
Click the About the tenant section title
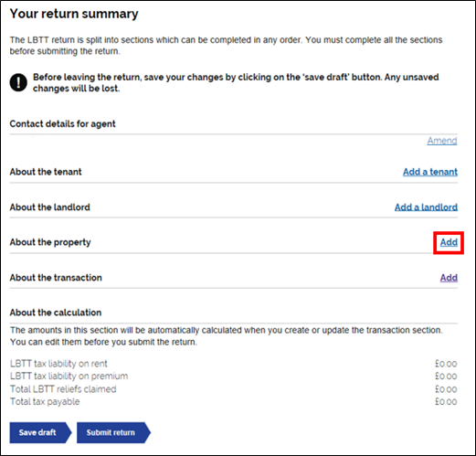(46, 172)
